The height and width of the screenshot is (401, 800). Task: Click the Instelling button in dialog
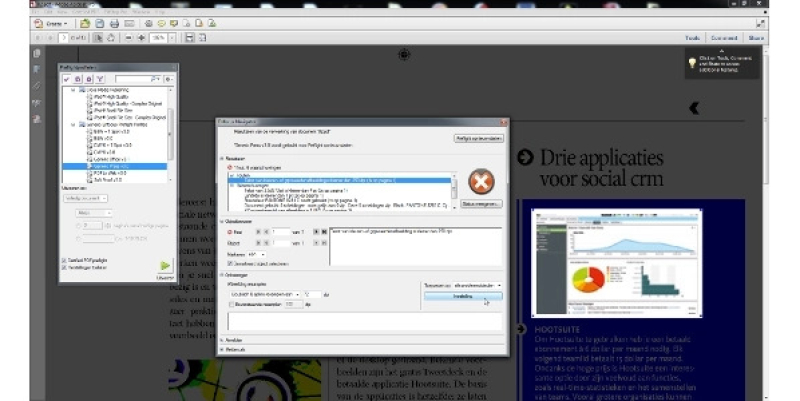(x=462, y=296)
